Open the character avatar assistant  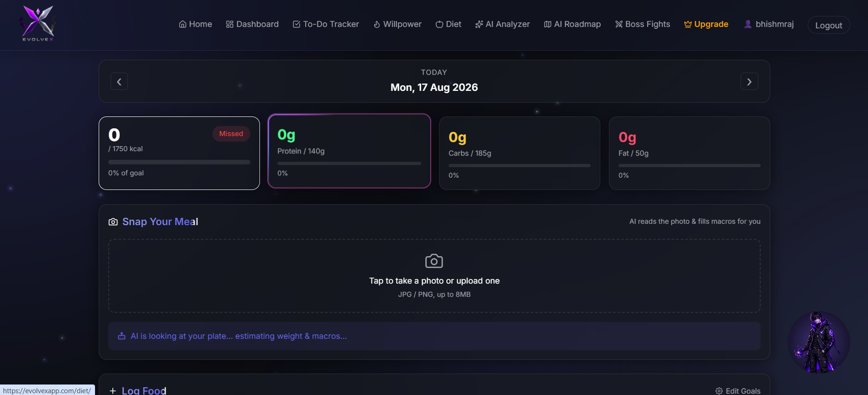(x=819, y=342)
